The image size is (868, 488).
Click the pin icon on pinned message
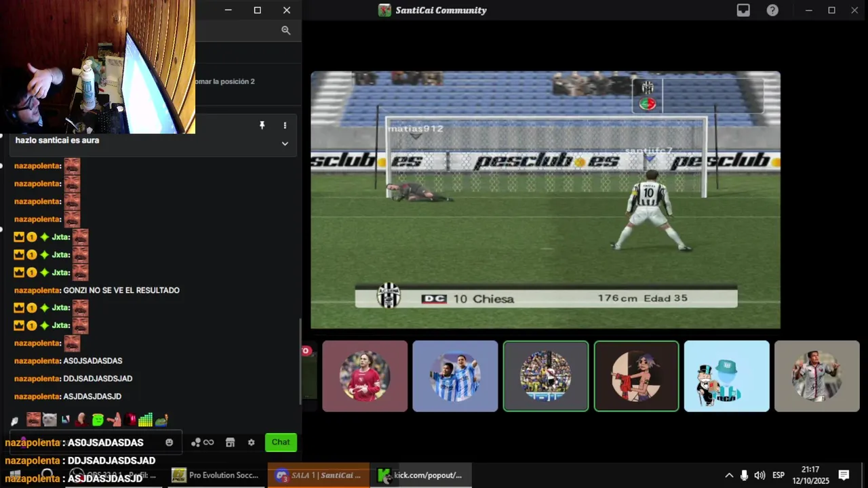262,125
